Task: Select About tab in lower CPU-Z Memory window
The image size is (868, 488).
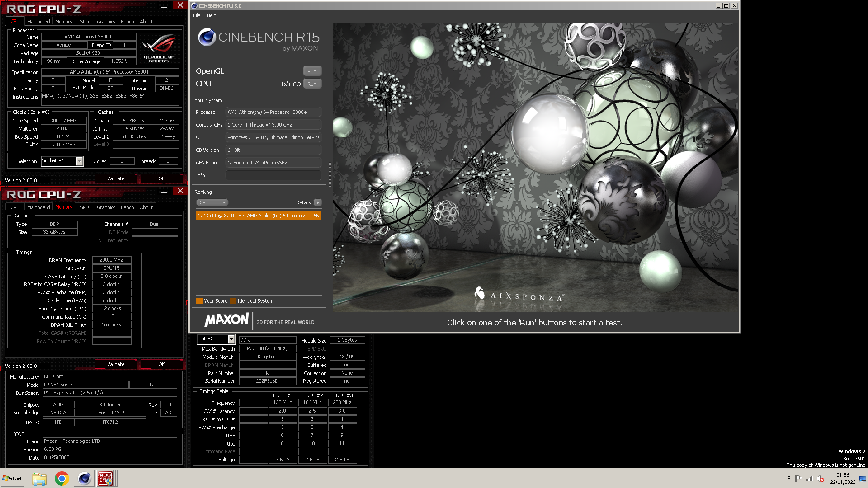Action: pyautogui.click(x=146, y=207)
